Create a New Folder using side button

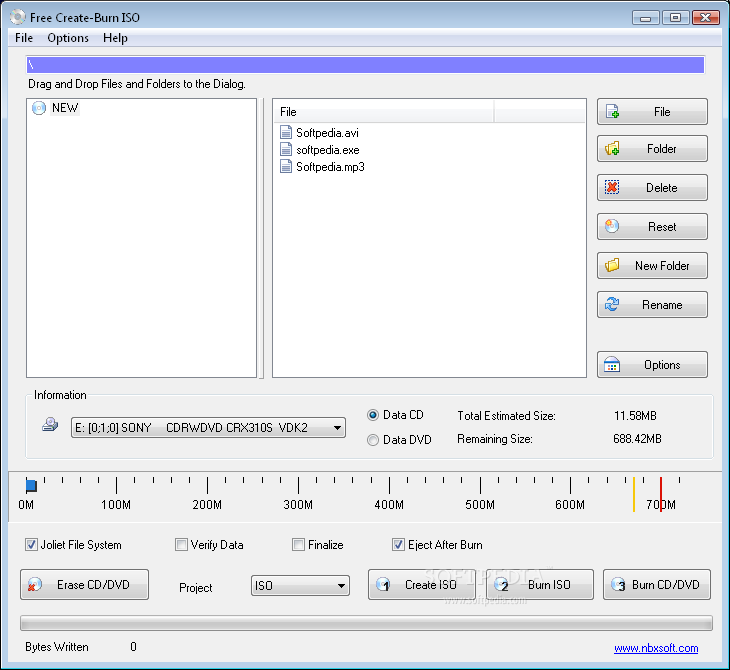pyautogui.click(x=652, y=266)
